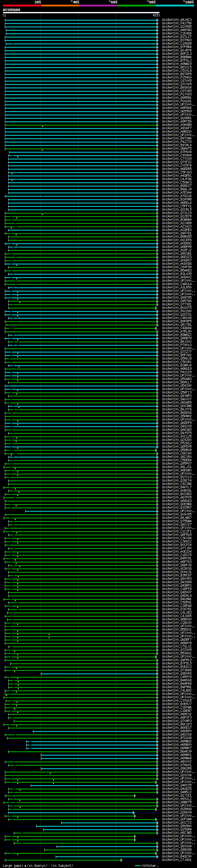Click the alignment bar for UniRef100_B3TM43
This screenshot has width=197, height=868.
click(82, 40)
